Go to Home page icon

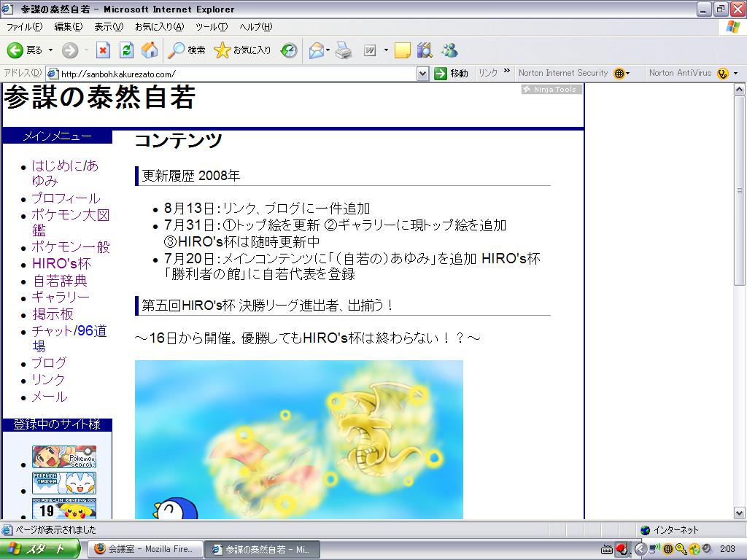pyautogui.click(x=149, y=50)
